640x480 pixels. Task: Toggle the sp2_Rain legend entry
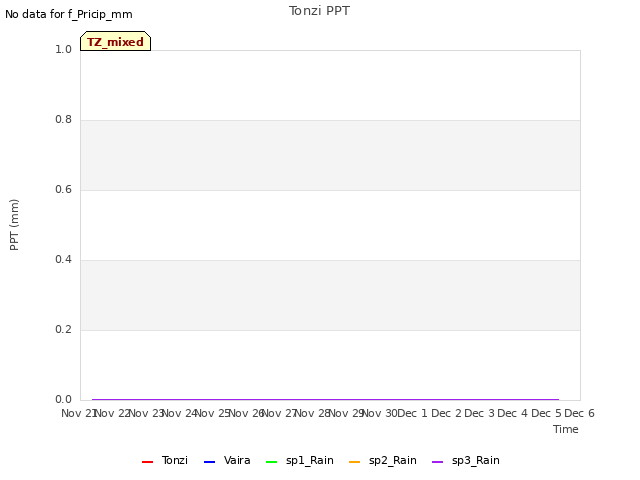pos(383,460)
